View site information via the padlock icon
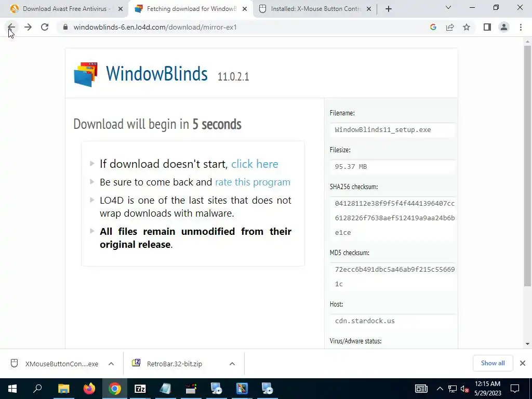The image size is (532, 399). coord(65,27)
